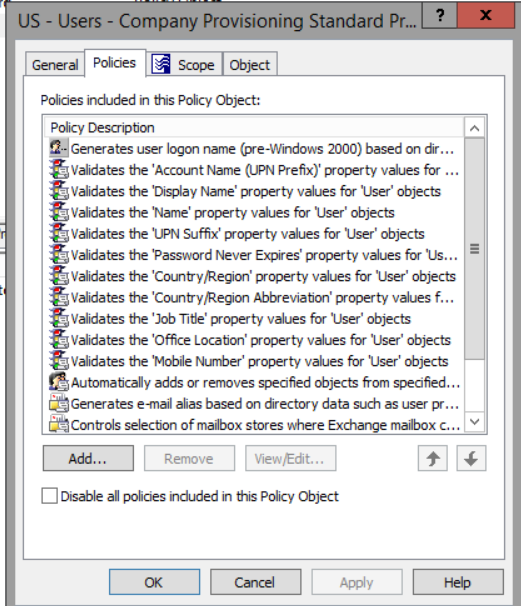Click the user logon name generation policy icon
The height and width of the screenshot is (606, 521).
point(59,148)
